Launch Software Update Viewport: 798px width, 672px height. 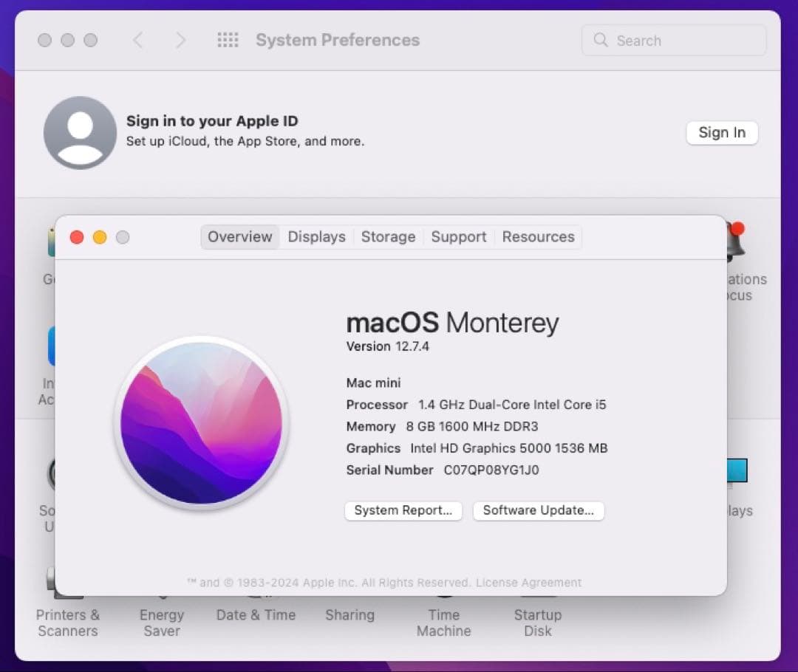tap(538, 510)
